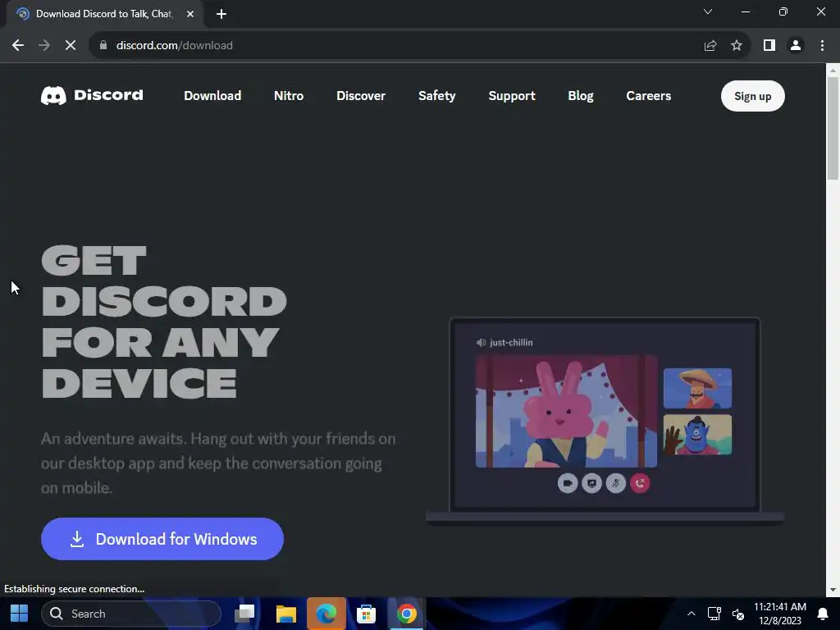Open the taskbar clock and date
The width and height of the screenshot is (840, 630).
pos(780,614)
